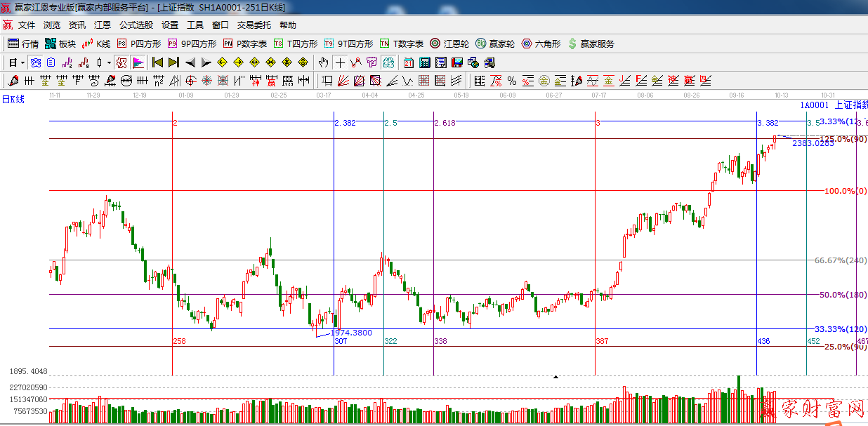Open the 公式选股 menu
The image size is (868, 426).
pos(136,25)
